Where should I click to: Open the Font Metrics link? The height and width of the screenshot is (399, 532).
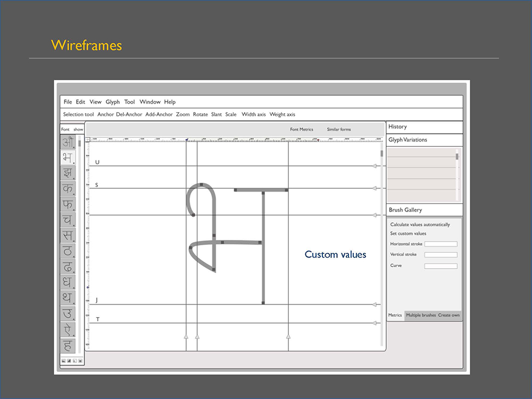click(x=302, y=129)
